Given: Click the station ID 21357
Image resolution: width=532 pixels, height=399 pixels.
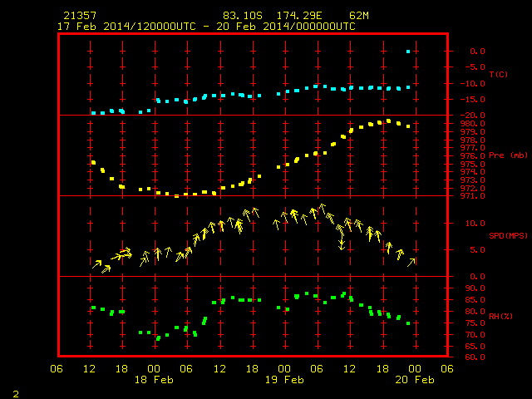Looking at the screenshot, I should (x=80, y=16).
